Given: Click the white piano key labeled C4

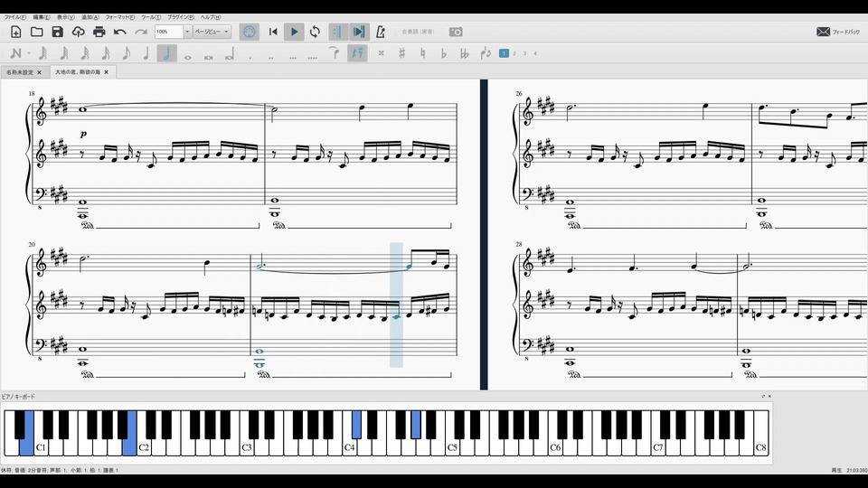Looking at the screenshot, I should [x=349, y=447].
